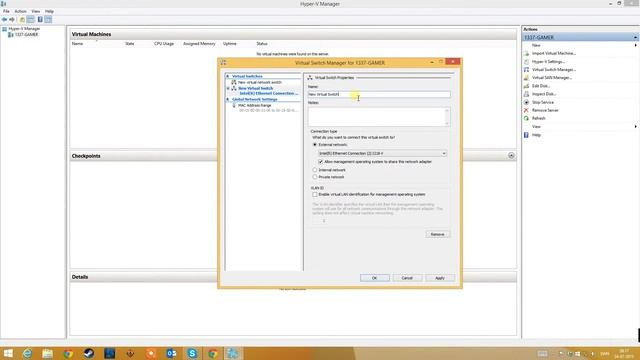Open the Action menu

coord(20,11)
